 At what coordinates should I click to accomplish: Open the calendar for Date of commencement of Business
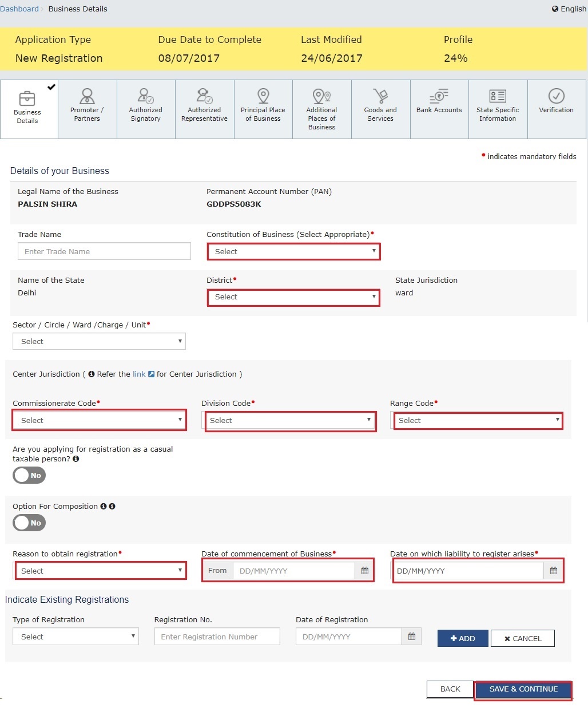364,570
